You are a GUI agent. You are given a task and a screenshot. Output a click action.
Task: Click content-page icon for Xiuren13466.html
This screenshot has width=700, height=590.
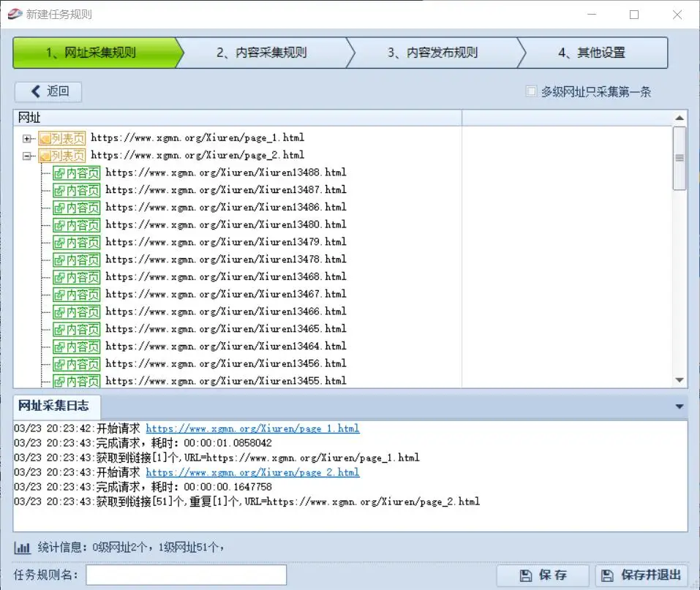[76, 312]
